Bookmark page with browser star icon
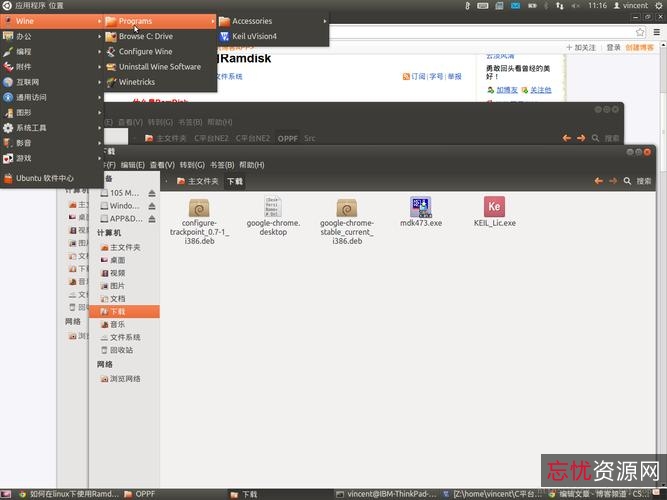 [x=640, y=32]
